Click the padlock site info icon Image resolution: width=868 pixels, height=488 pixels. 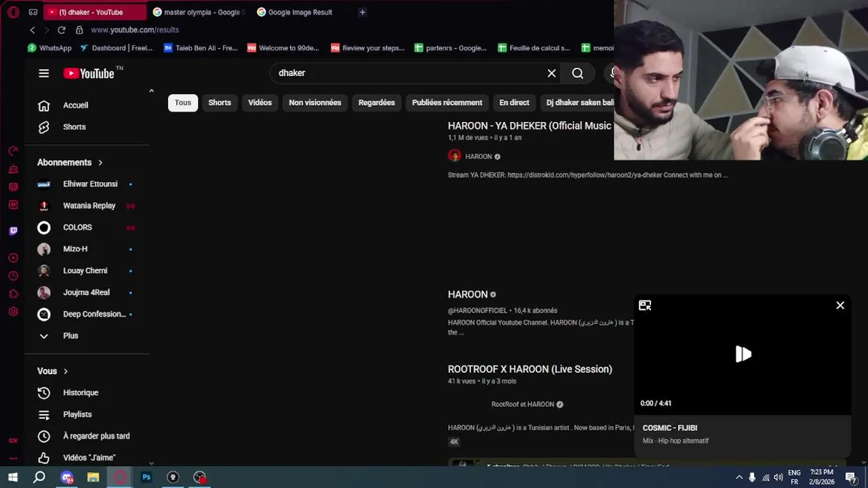[79, 30]
